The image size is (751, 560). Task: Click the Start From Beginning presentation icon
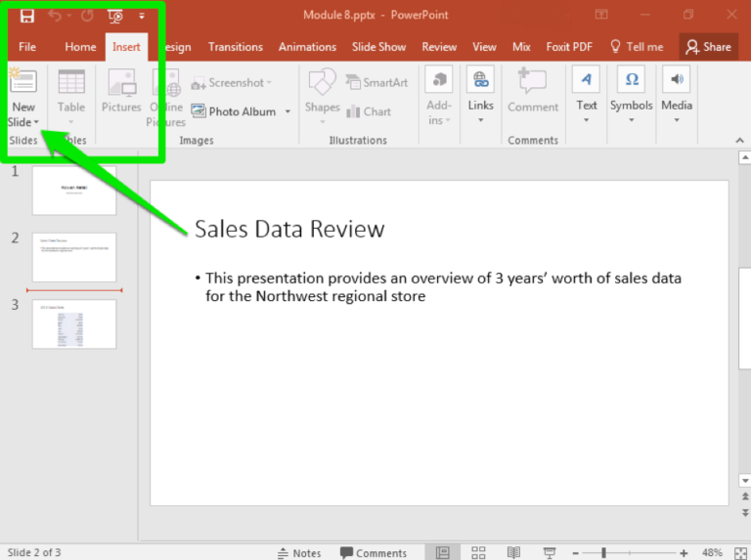click(115, 16)
